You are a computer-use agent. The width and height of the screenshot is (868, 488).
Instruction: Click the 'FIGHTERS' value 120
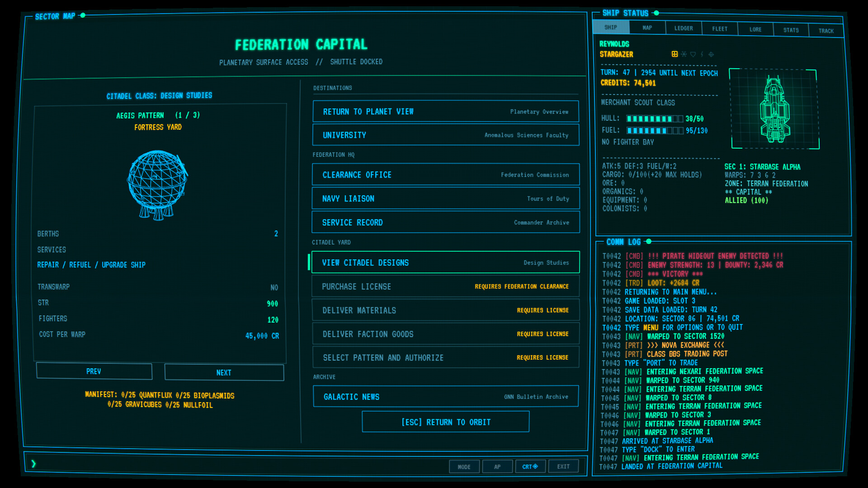click(x=273, y=320)
